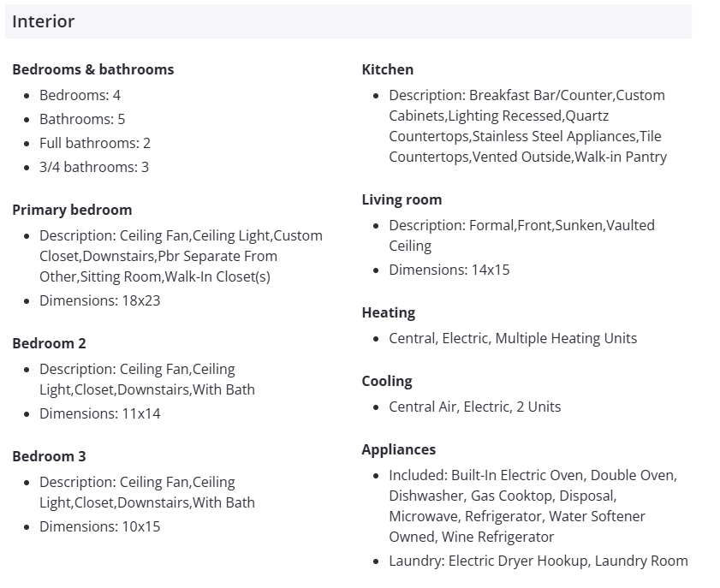Select the Dimensions: 14x15 item
The height and width of the screenshot is (588, 720).
point(449,270)
